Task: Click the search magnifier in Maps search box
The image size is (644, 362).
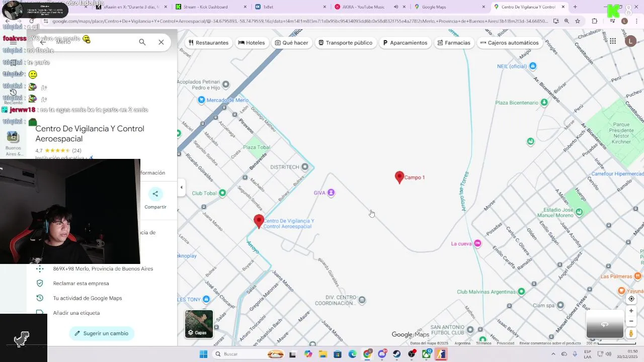Action: click(142, 42)
